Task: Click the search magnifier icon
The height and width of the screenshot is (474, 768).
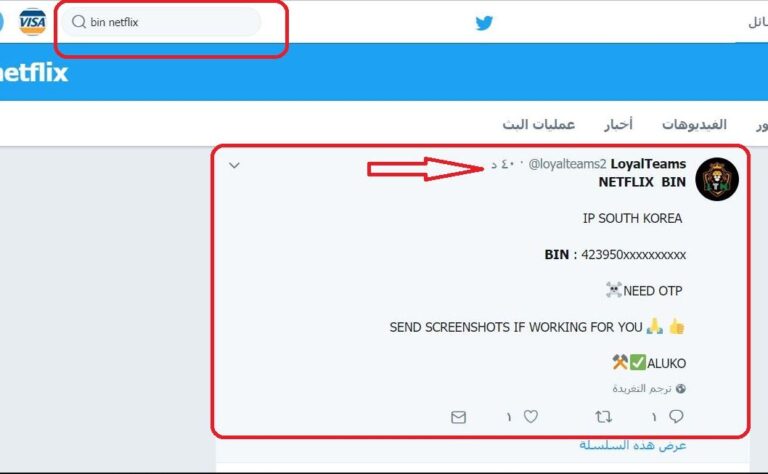Action: tap(78, 22)
